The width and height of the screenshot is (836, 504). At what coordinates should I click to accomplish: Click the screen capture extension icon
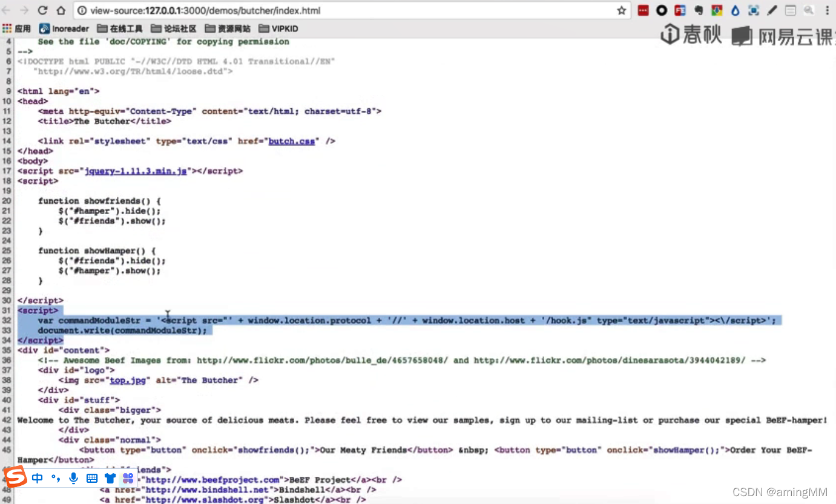754,10
